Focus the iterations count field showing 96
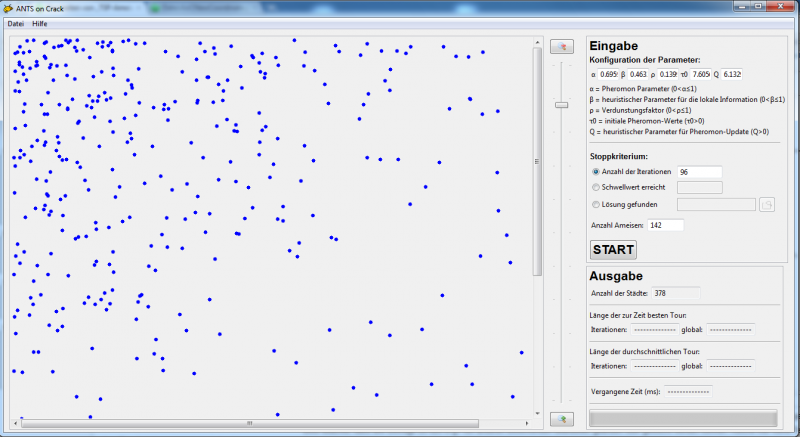The width and height of the screenshot is (800, 437). pos(699,172)
